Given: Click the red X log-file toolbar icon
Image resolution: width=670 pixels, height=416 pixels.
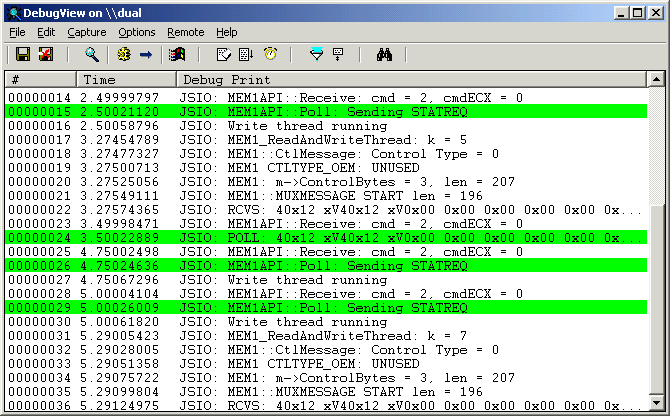Looking at the screenshot, I should (x=46, y=54).
